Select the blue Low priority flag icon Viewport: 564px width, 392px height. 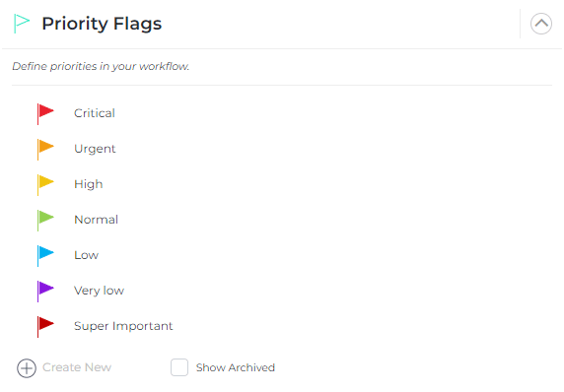click(x=45, y=256)
